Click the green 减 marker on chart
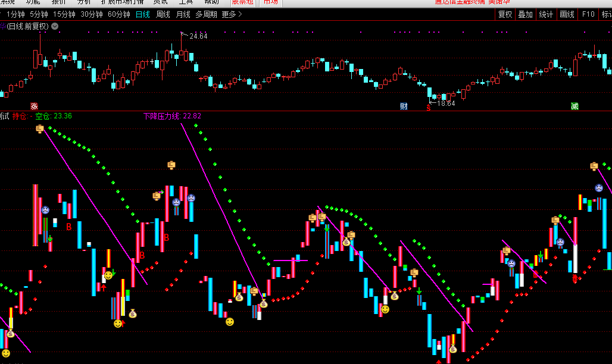This screenshot has width=612, height=364. pyautogui.click(x=574, y=106)
